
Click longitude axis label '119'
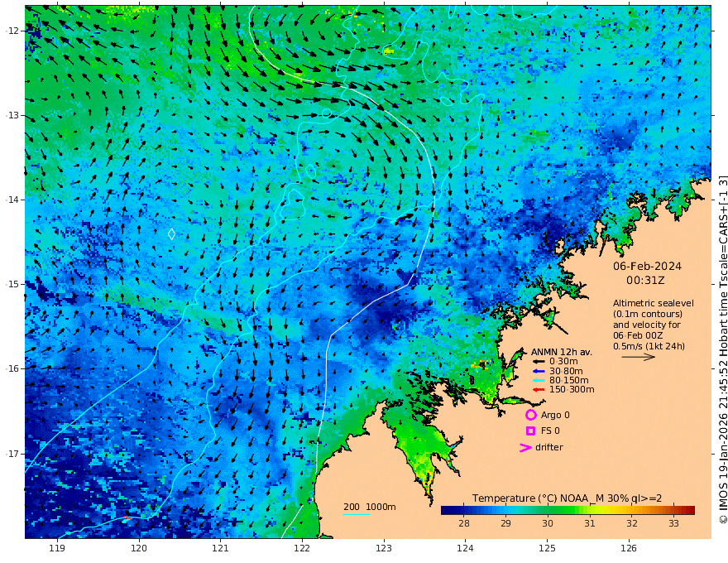click(x=57, y=549)
